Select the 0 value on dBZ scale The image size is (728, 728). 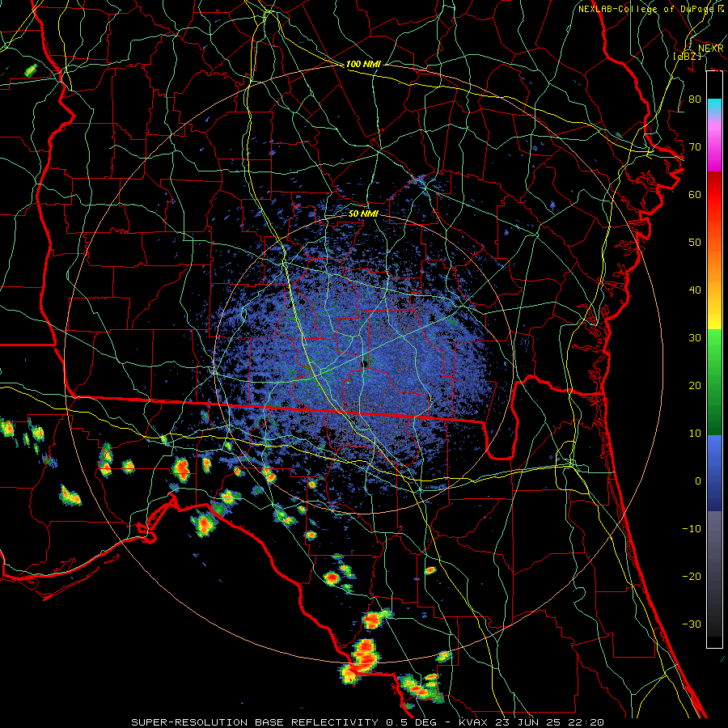pos(698,481)
